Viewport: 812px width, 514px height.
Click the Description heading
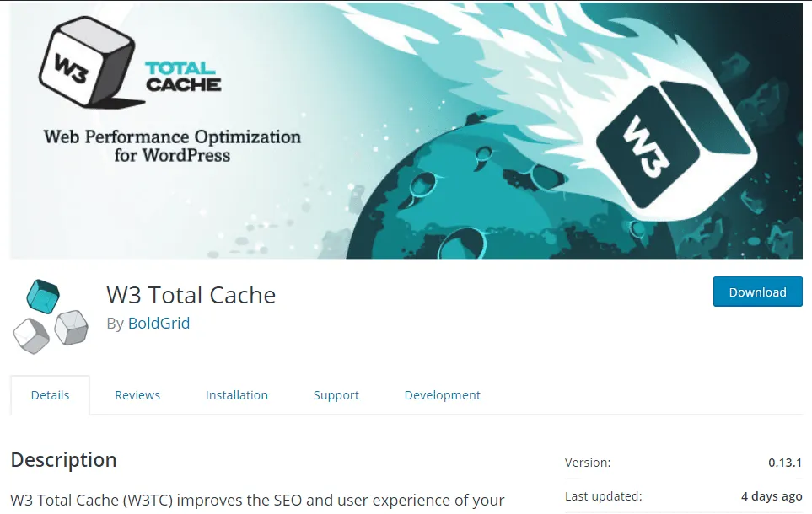pos(63,460)
